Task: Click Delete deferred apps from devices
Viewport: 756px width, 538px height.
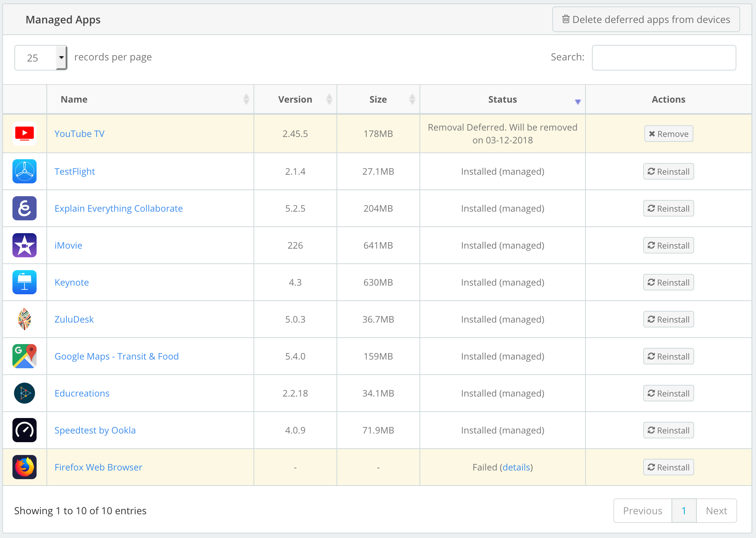Action: point(646,20)
